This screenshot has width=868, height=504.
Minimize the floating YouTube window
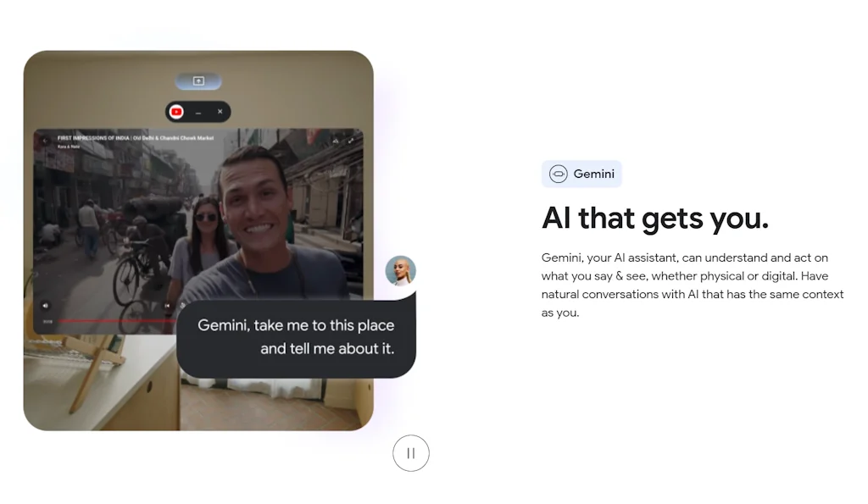pos(198,111)
